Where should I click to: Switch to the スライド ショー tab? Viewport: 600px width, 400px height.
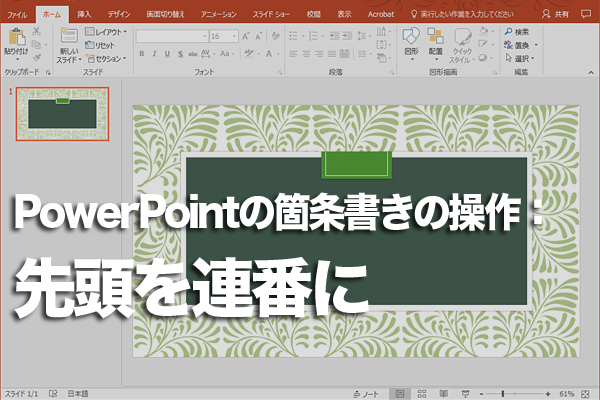pos(271,15)
